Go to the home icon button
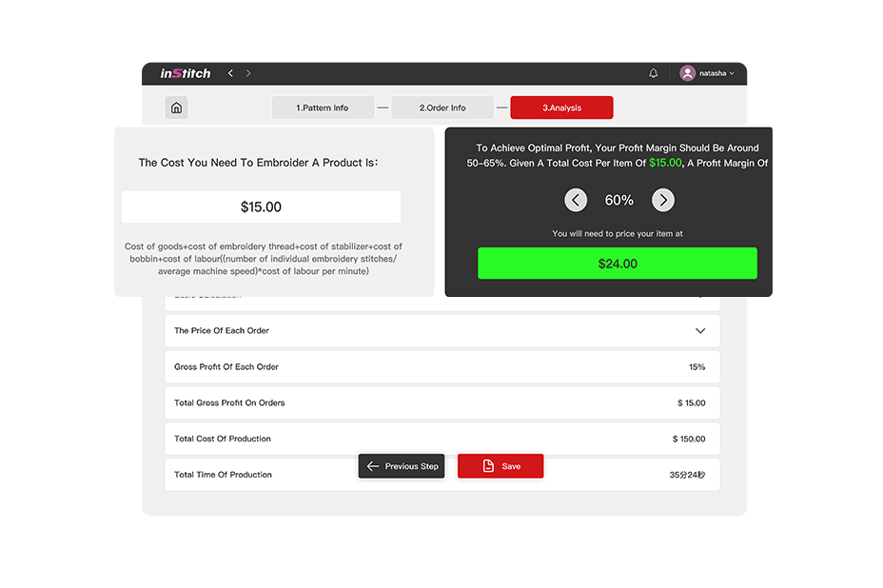The height and width of the screenshot is (588, 883). 176,108
